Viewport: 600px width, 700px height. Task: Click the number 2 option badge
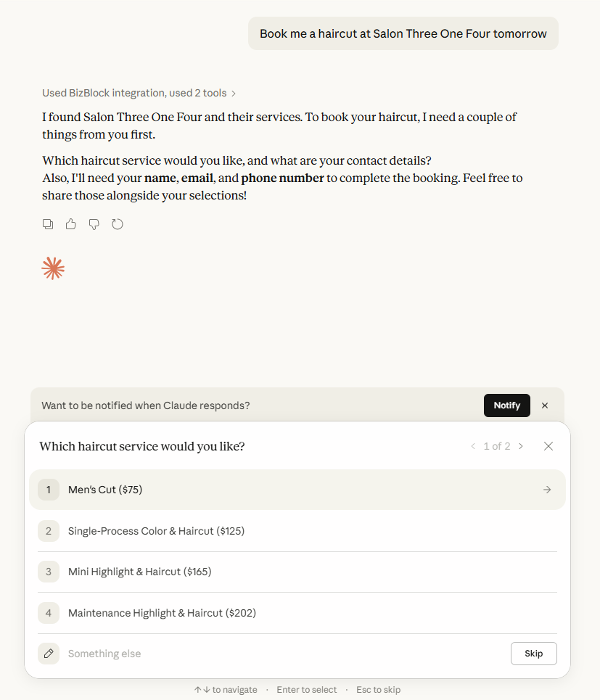(x=49, y=531)
